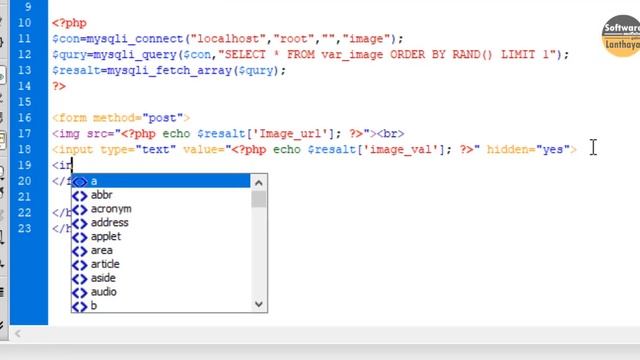Click the autocomplete list scroll-up arrow
The width and height of the screenshot is (640, 360).
[258, 183]
